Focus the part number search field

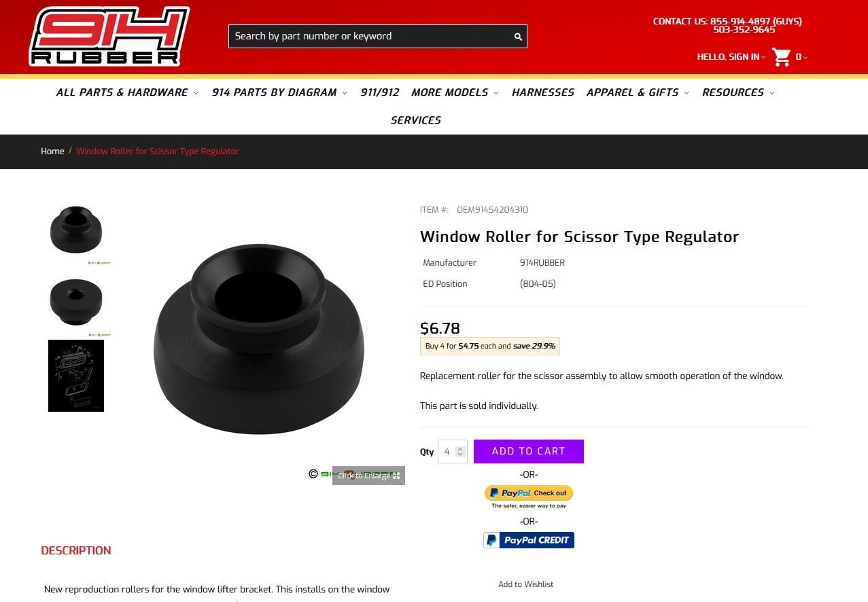pos(370,37)
